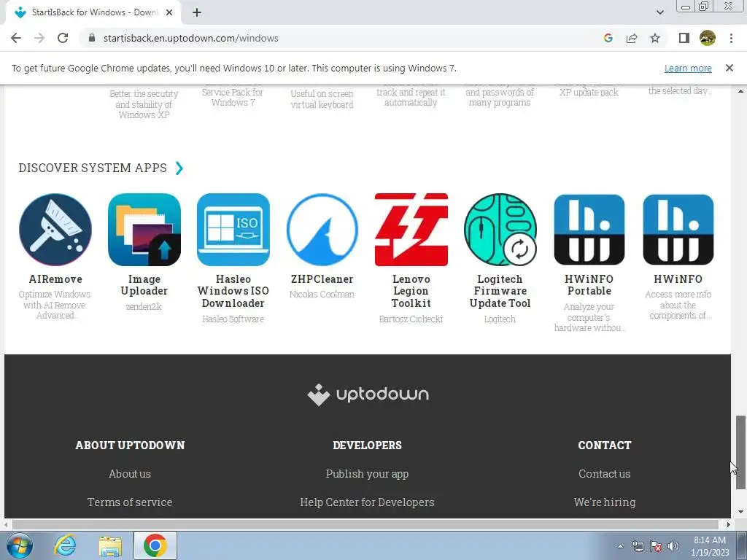Screen dimensions: 747x560
Task: Dismiss the Chrome update notification bar
Action: pos(729,68)
